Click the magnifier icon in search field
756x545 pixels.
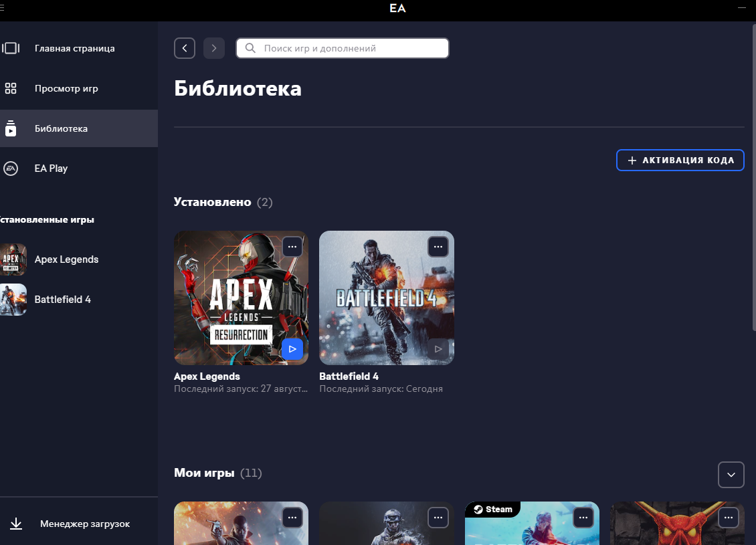pos(250,48)
